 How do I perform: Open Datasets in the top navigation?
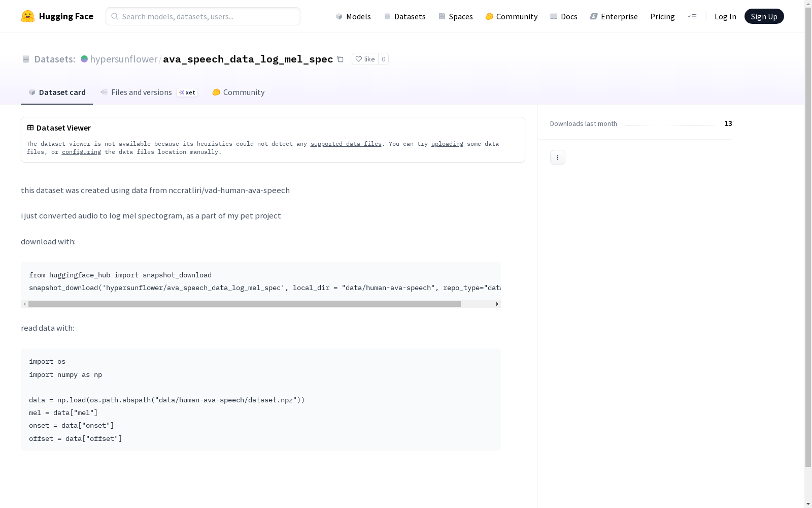[x=404, y=16]
